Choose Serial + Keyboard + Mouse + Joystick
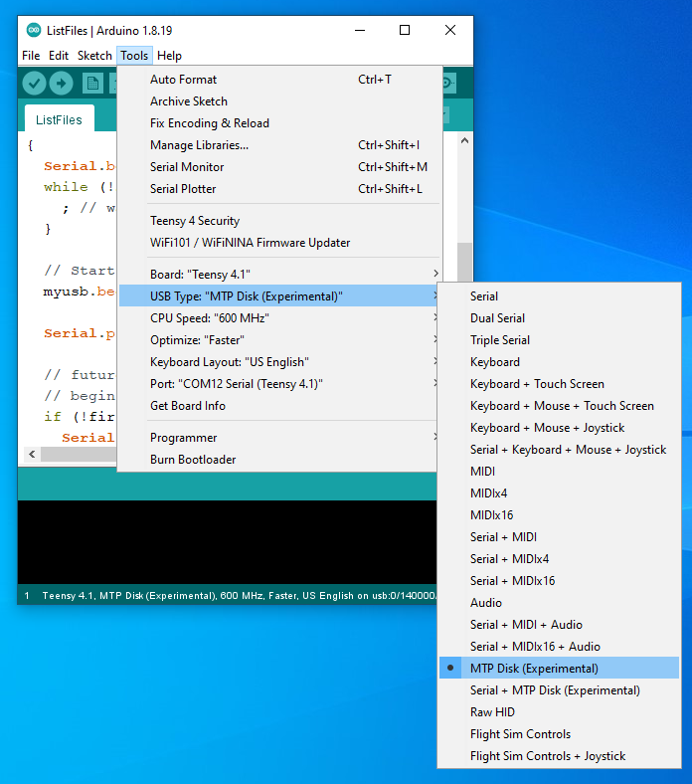This screenshot has height=784, width=692. pyautogui.click(x=559, y=450)
